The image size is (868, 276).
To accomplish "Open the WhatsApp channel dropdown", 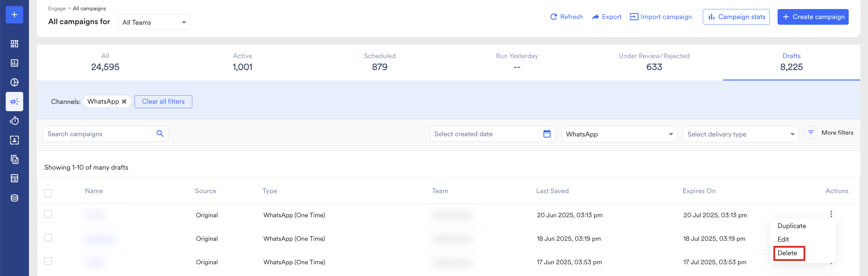I will [x=619, y=134].
